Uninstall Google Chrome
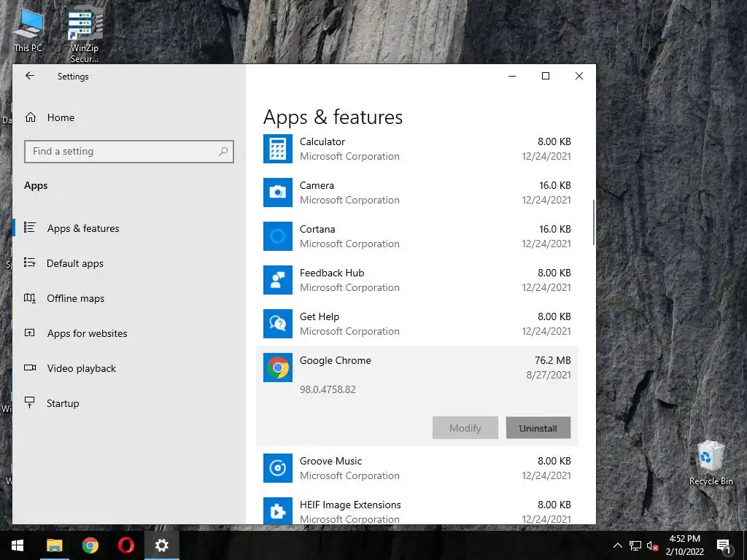 538,427
